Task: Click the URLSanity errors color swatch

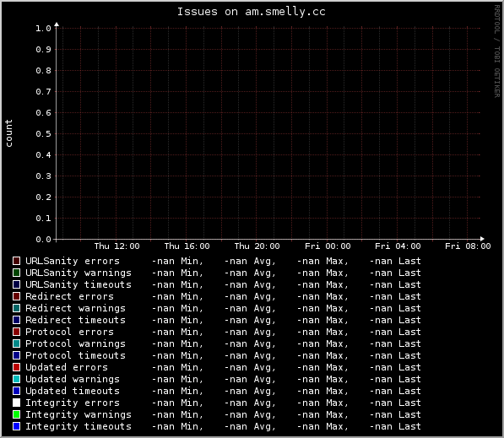Action: [16, 261]
